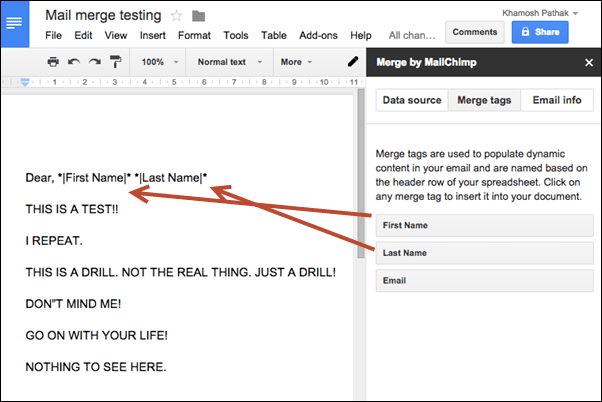The height and width of the screenshot is (402, 602).
Task: Click the Merge tags description paragraph
Action: (x=481, y=175)
